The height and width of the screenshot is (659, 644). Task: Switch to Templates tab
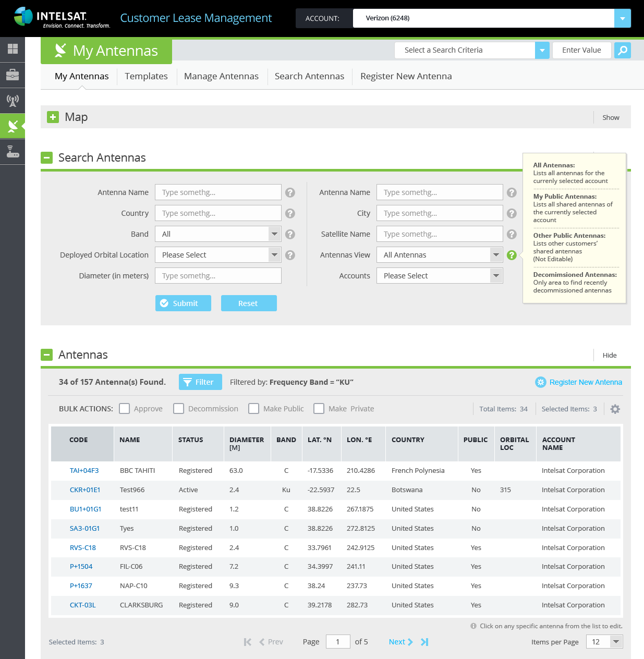(x=147, y=76)
